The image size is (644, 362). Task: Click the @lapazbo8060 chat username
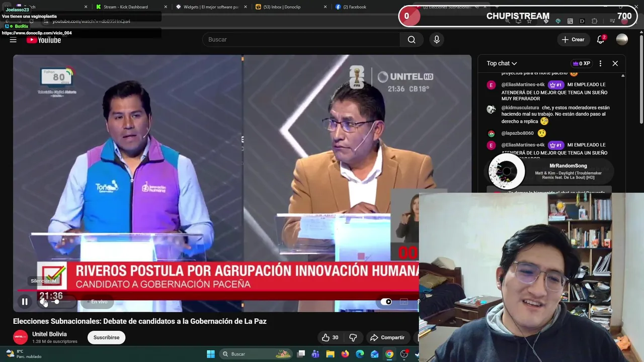pos(517,133)
